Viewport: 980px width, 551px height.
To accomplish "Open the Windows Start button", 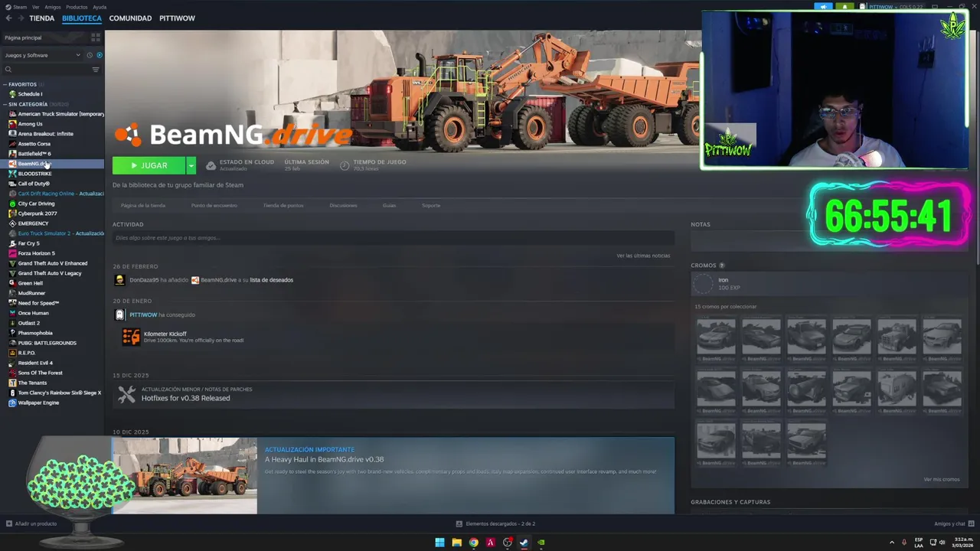I will coord(439,543).
